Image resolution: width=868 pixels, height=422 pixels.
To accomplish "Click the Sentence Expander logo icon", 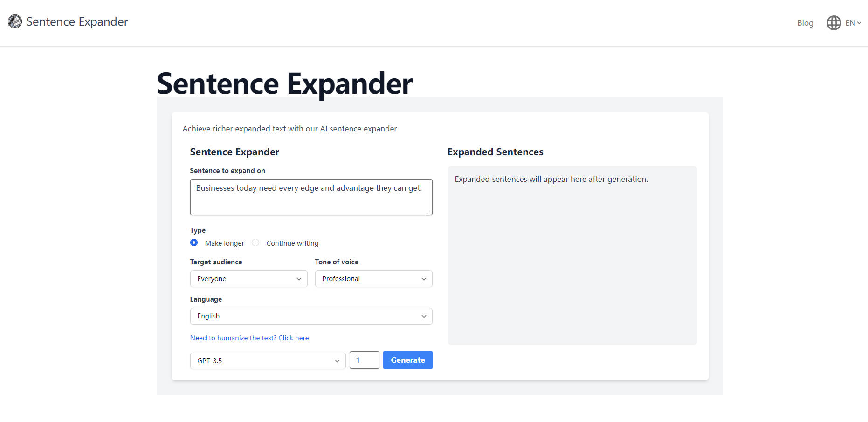I will pyautogui.click(x=14, y=21).
